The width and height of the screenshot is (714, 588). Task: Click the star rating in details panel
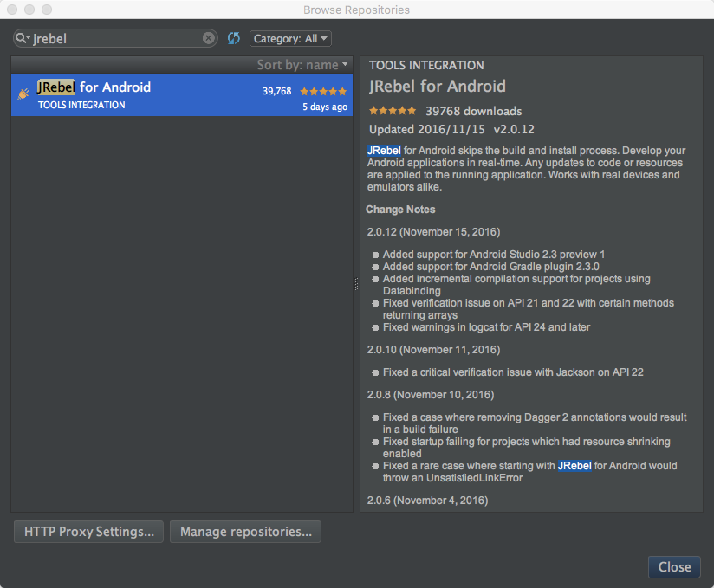coord(393,111)
